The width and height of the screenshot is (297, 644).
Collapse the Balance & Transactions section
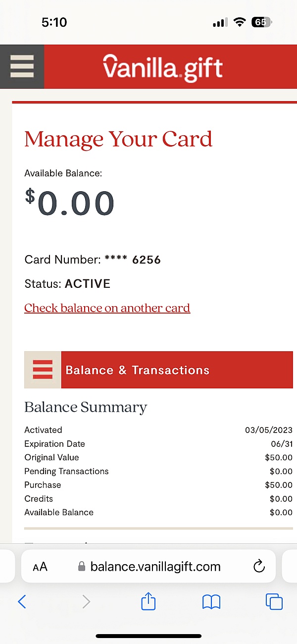click(x=43, y=370)
